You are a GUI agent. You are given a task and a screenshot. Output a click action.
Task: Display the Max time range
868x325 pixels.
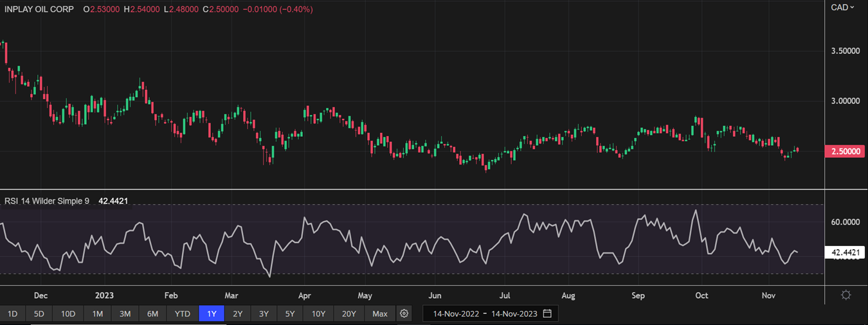pos(380,313)
